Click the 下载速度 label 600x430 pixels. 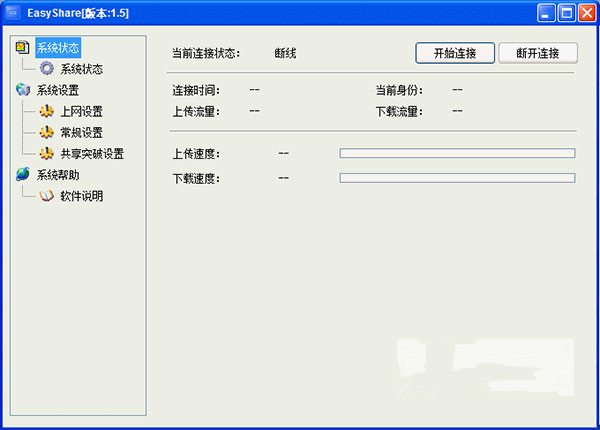point(196,179)
